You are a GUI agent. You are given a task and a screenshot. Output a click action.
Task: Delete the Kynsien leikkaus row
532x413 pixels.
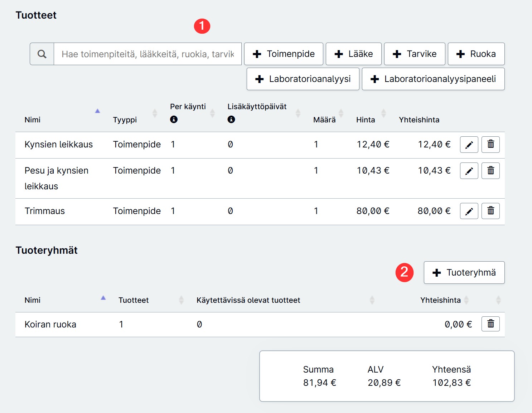point(490,145)
